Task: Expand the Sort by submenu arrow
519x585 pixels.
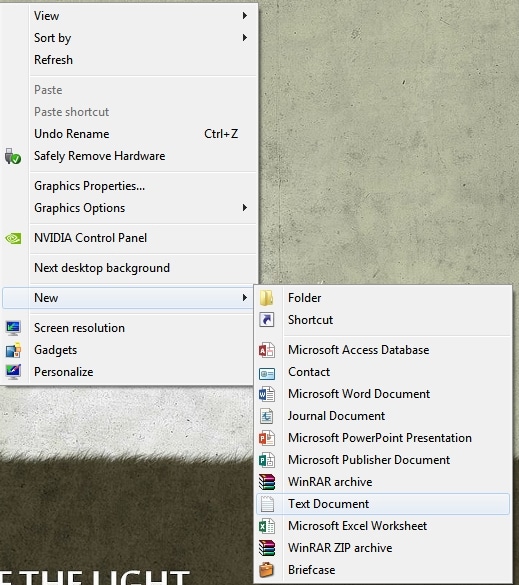Action: (x=245, y=37)
